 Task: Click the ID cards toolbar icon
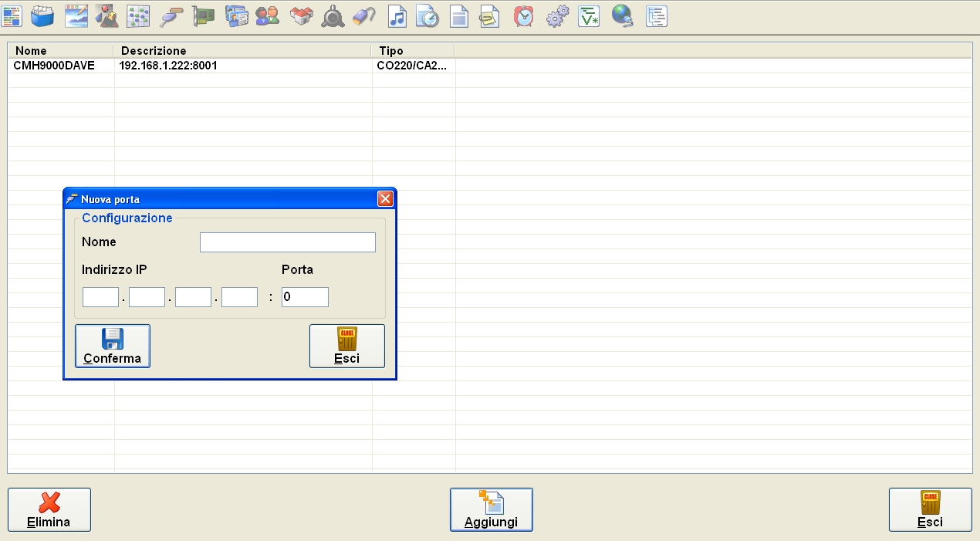tap(236, 16)
